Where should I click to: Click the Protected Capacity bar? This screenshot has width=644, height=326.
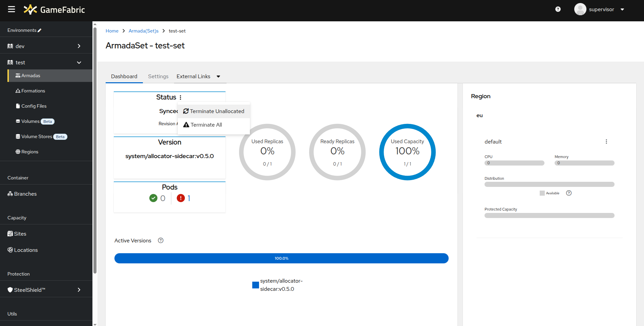pyautogui.click(x=549, y=215)
